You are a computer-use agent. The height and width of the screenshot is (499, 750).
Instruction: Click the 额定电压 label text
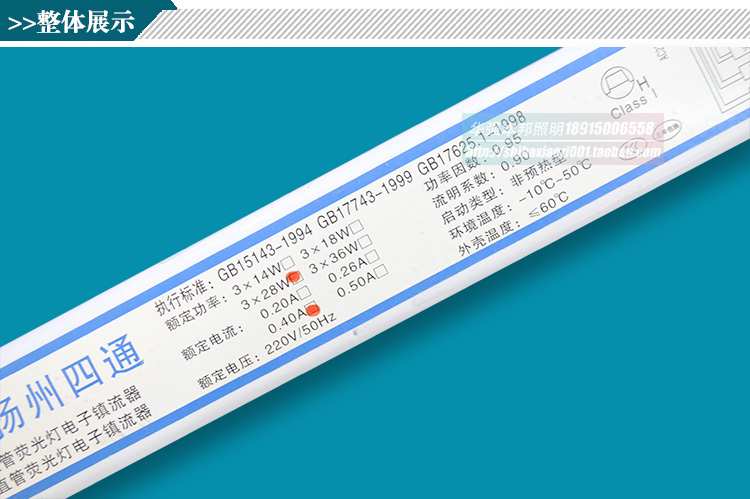229,372
